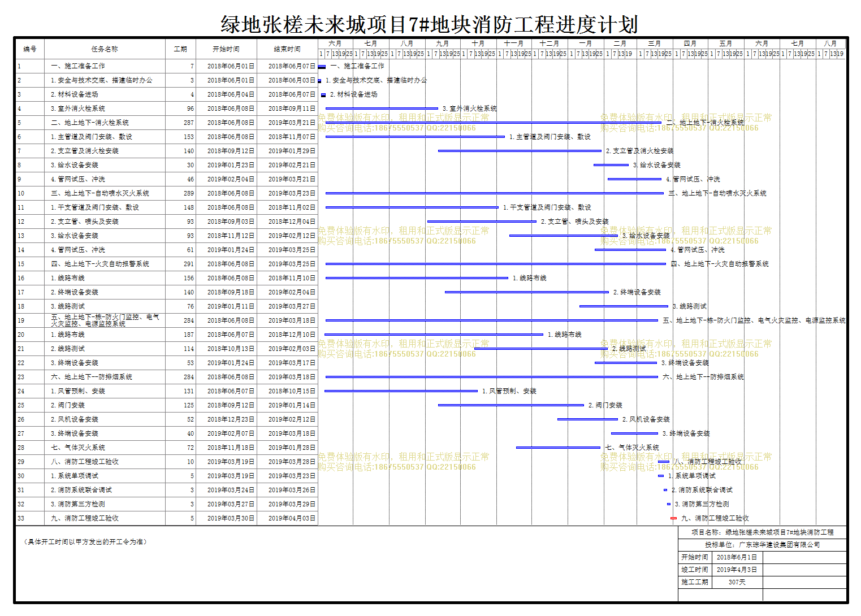
Task: Select task name 二、地上地下-消火栓系统 in row 5
Action: pos(90,123)
